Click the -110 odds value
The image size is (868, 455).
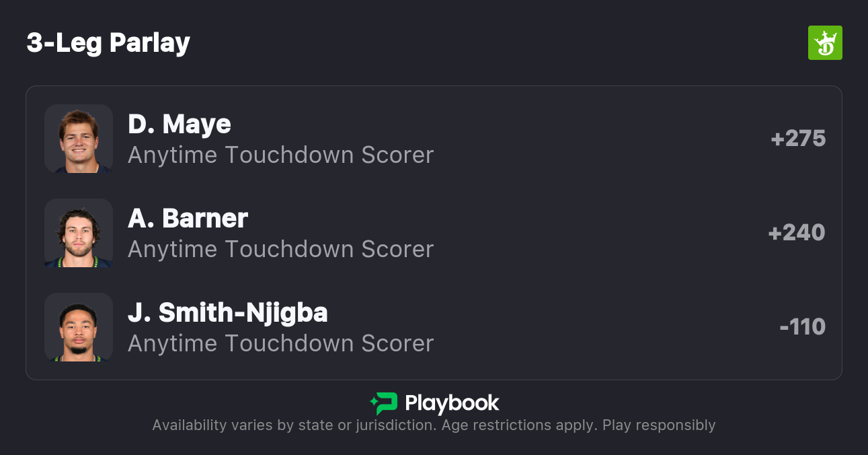(802, 327)
